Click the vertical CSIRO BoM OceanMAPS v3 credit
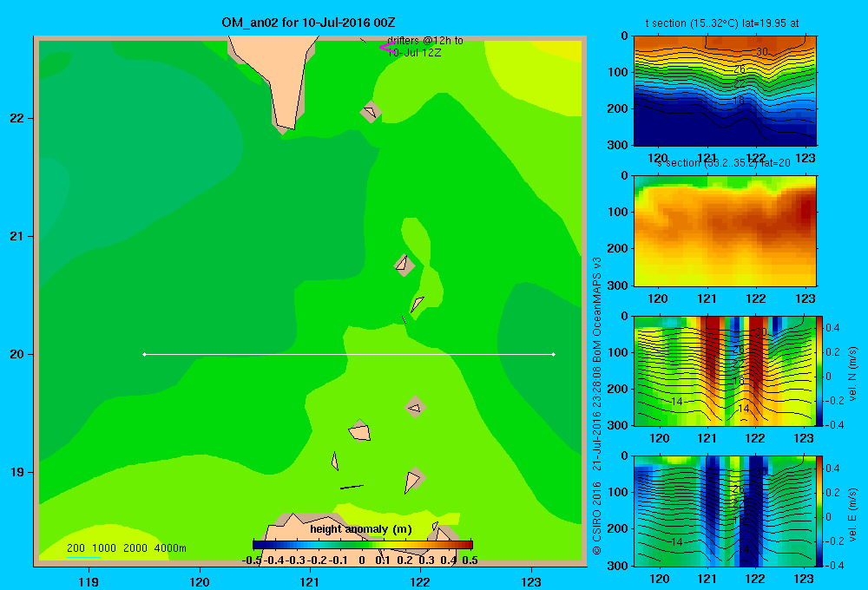The image size is (868, 590). [597, 406]
